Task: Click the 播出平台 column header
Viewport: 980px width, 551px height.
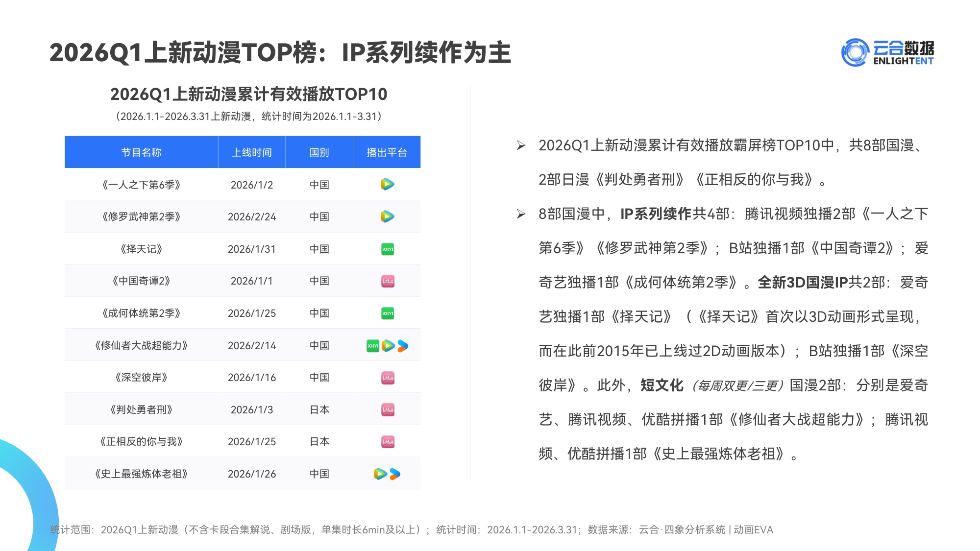Action: tap(387, 152)
